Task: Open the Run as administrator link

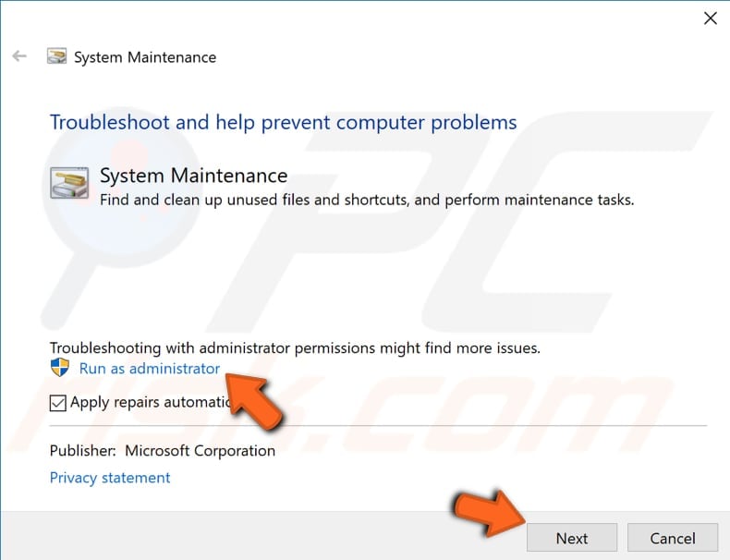Action: tap(150, 368)
